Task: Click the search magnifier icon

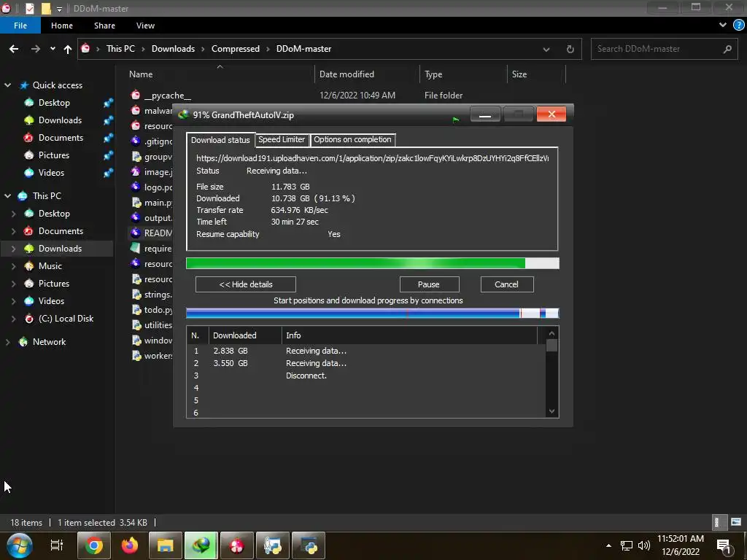Action: pyautogui.click(x=727, y=49)
